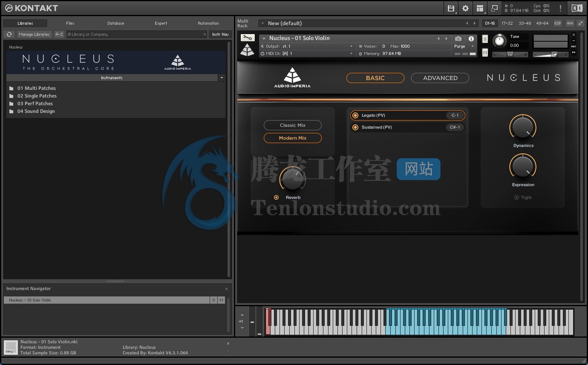Viewport: 588px width, 365px height.
Task: Switch to the Libraries tab
Action: pos(26,23)
